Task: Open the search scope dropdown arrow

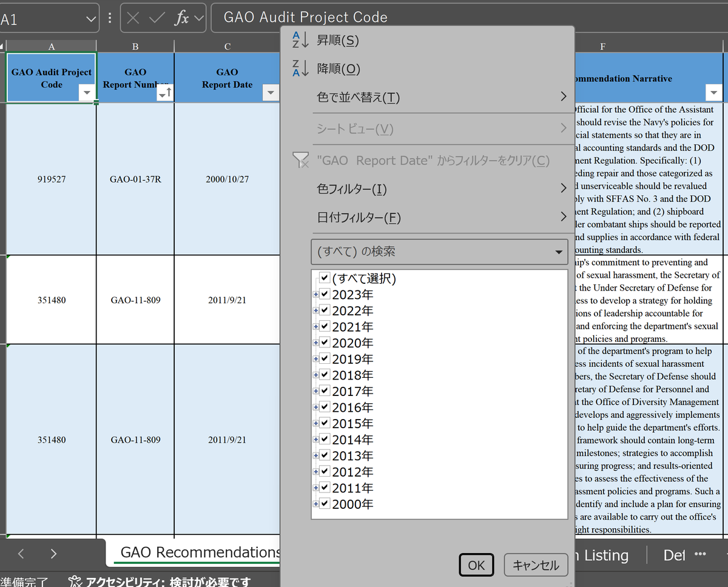Action: click(559, 252)
